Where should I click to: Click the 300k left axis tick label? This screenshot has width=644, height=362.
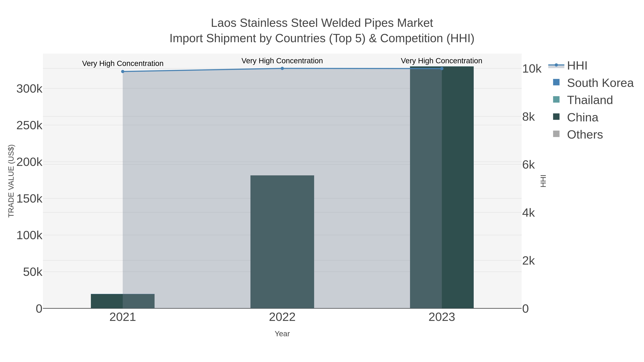[x=29, y=89]
